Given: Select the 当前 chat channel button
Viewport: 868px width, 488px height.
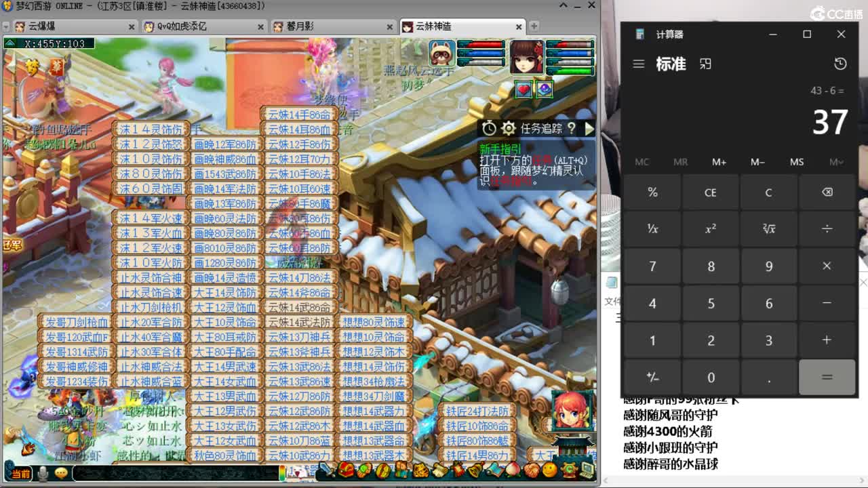Looking at the screenshot, I should 20,473.
